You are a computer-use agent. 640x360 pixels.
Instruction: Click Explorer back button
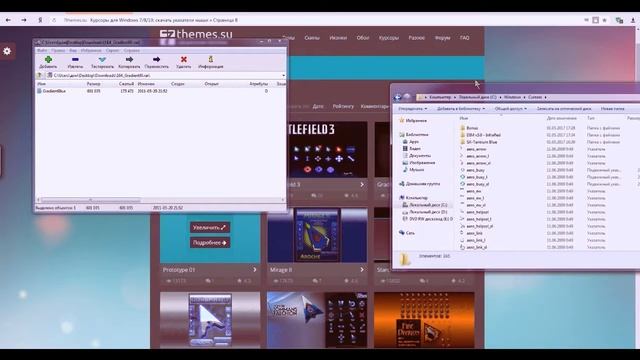click(398, 97)
